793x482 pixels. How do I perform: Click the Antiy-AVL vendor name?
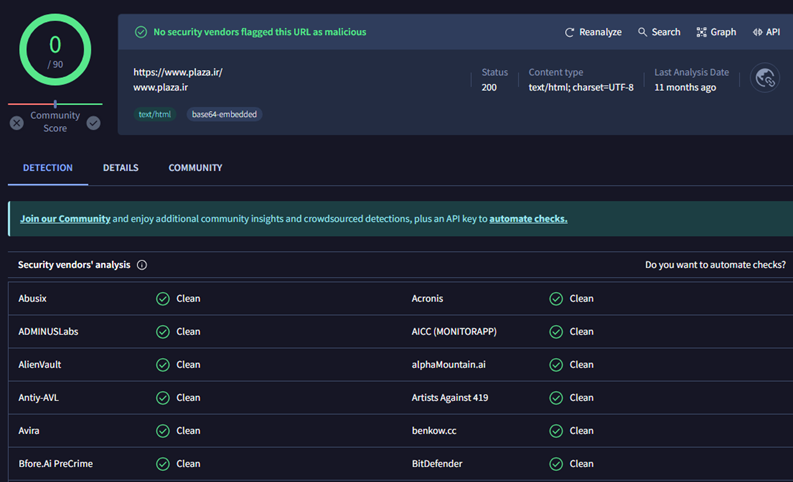pos(38,398)
